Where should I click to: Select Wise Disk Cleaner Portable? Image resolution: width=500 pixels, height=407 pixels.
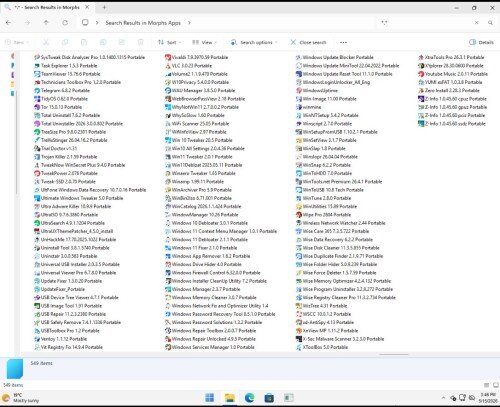(338, 248)
